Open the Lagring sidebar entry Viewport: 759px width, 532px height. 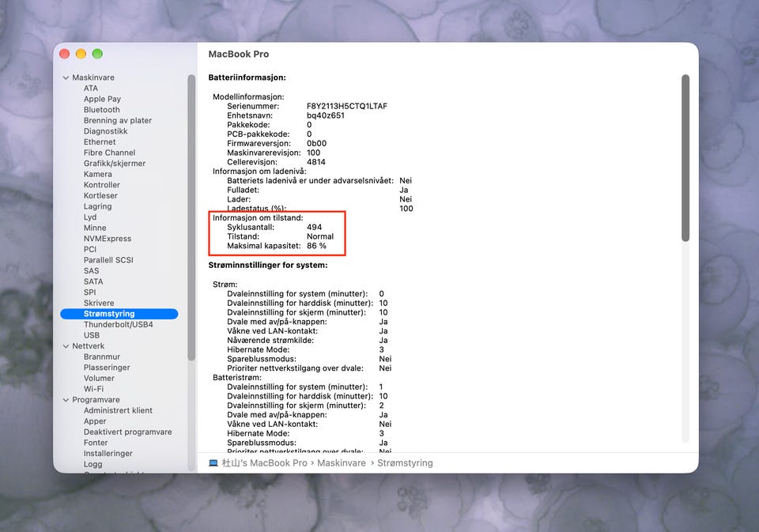coord(97,206)
